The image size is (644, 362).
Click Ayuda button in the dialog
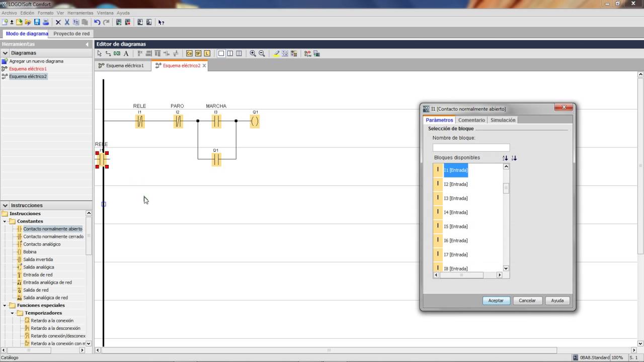click(x=557, y=301)
